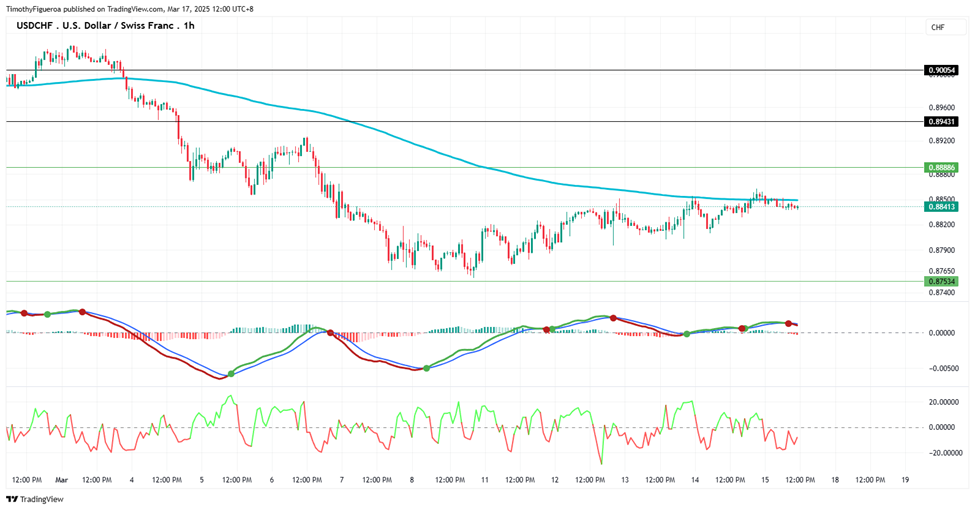Click the date 11 on the time axis
The image size is (975, 510).
[x=485, y=480]
